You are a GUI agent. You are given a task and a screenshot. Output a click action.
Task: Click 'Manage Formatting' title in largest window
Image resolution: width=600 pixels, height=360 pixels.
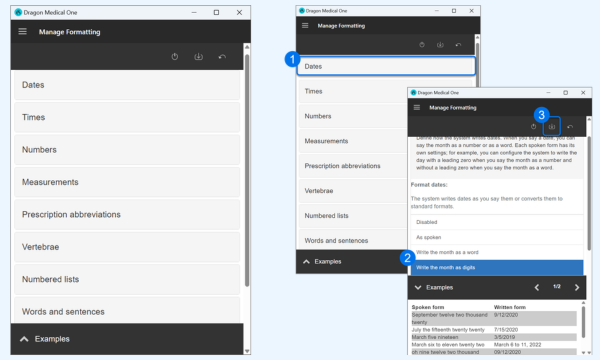click(70, 32)
